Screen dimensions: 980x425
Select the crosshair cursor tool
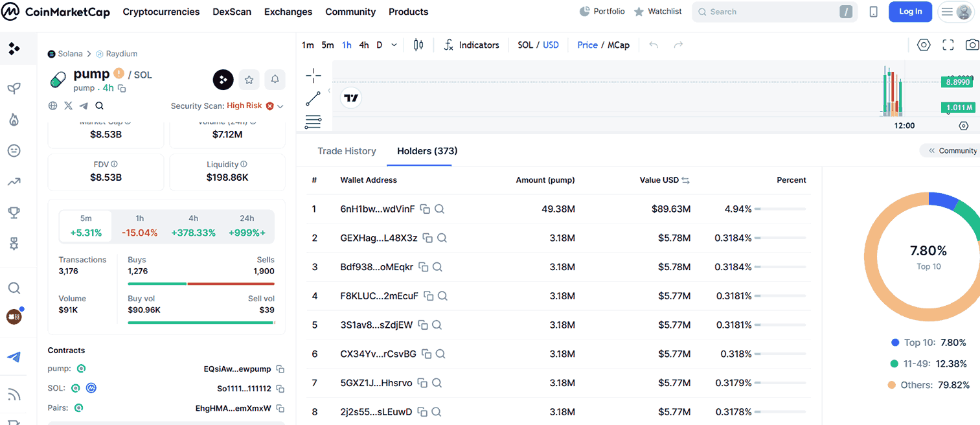(313, 76)
